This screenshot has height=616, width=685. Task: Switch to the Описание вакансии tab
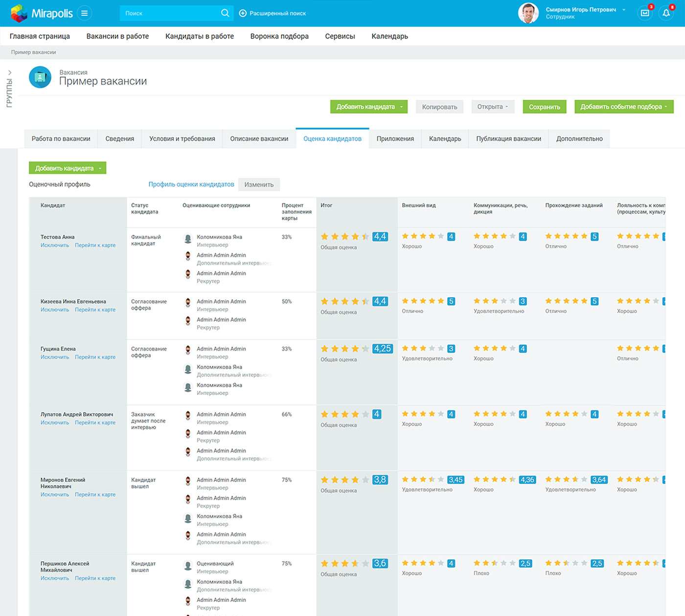(x=259, y=139)
